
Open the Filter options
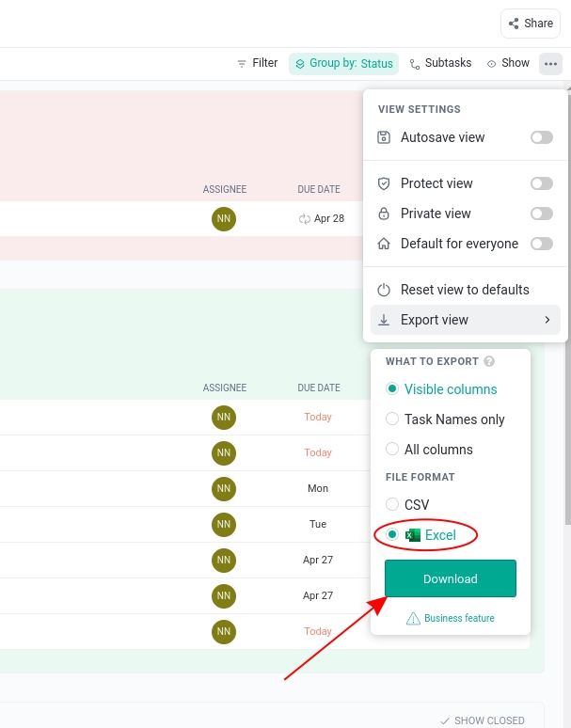(257, 63)
